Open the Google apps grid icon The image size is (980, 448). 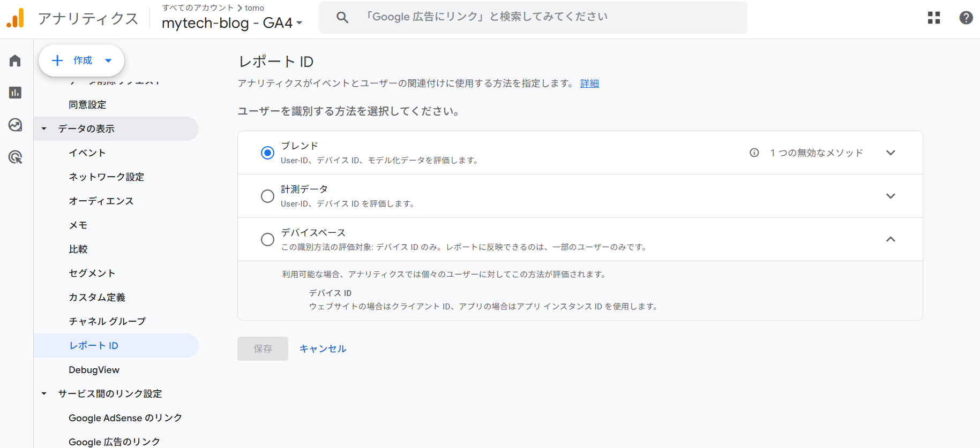tap(934, 18)
